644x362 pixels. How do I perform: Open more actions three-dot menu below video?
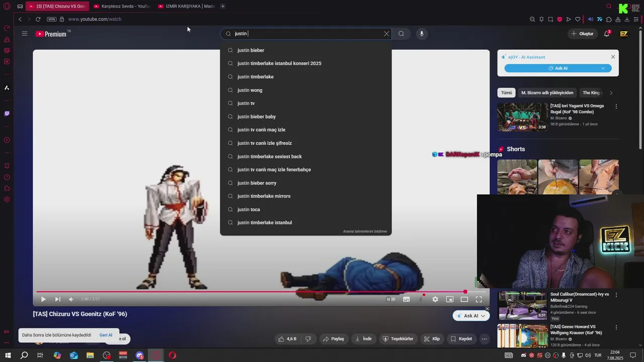click(x=485, y=339)
